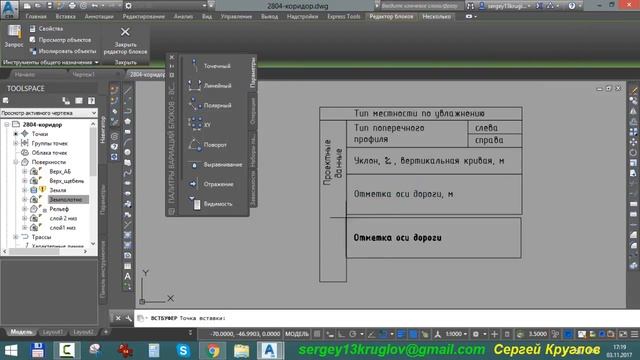640x360 pixels.
Task: Toggle ortho mode in status bar
Action: [x=341, y=334]
